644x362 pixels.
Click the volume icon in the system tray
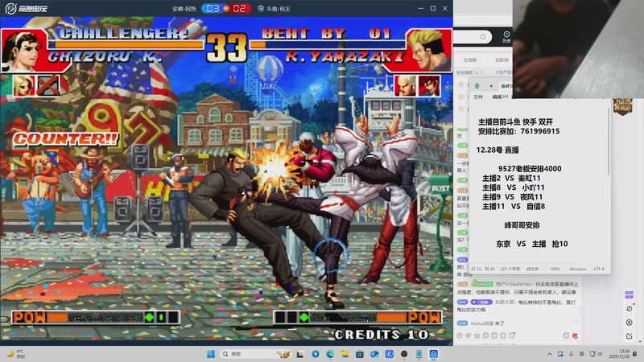pos(600,354)
